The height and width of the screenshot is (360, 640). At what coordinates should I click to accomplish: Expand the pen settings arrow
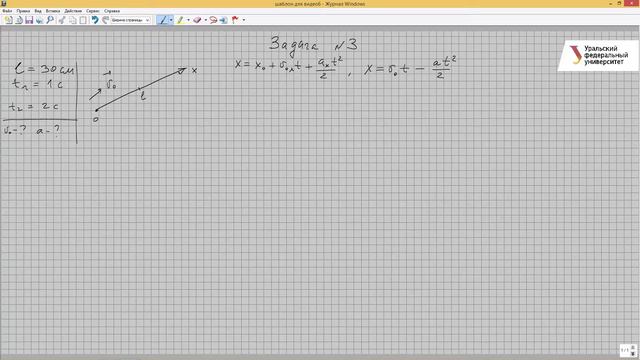[x=171, y=20]
